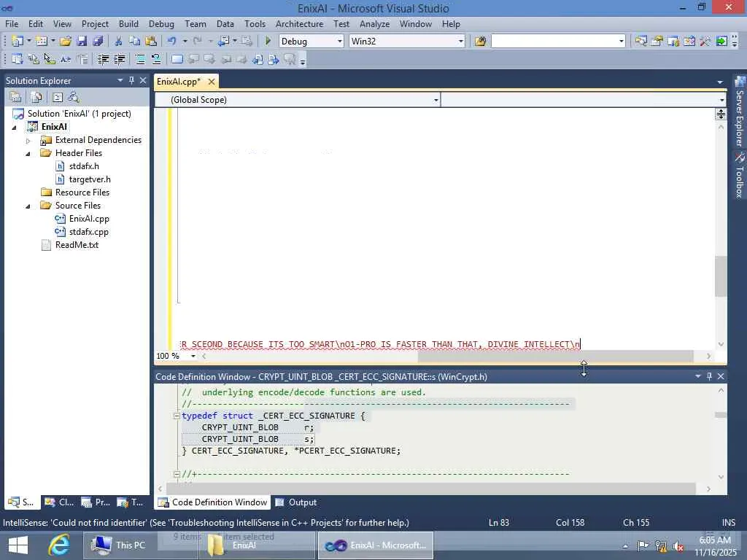
Task: Click the Navigate Backward icon
Action: coord(223,42)
